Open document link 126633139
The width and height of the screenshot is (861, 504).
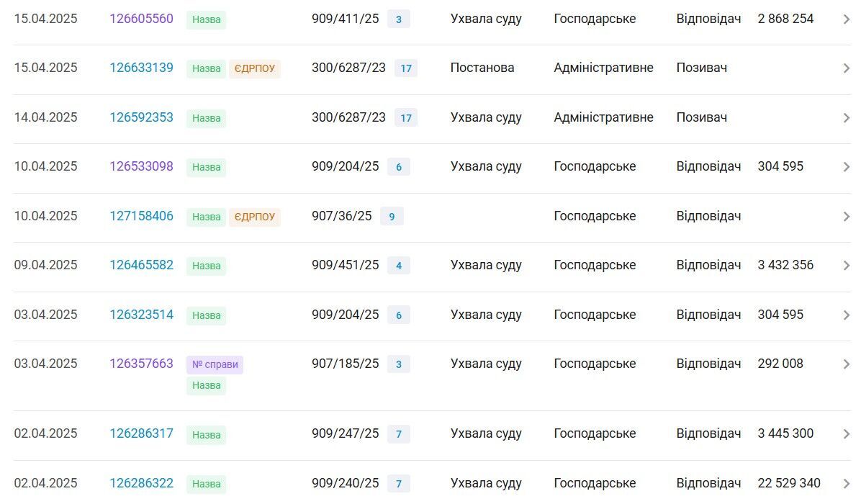(141, 68)
